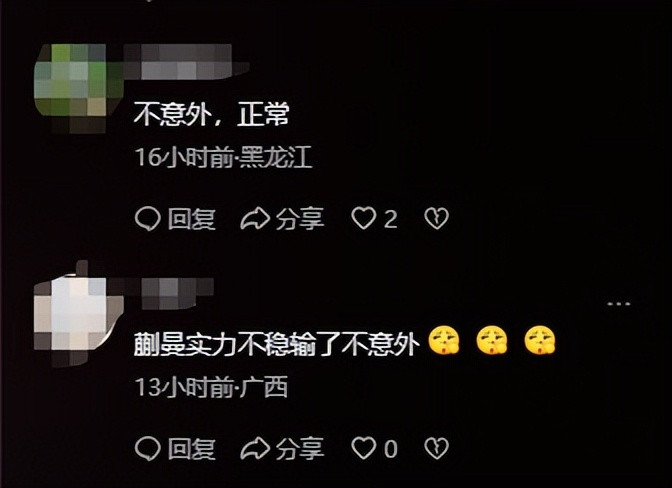Click the 回复 label under the second comment
Screen dimensions: 672x488
(191, 449)
